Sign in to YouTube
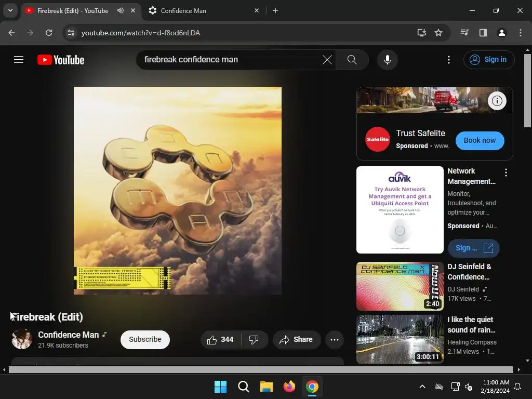 tap(488, 60)
